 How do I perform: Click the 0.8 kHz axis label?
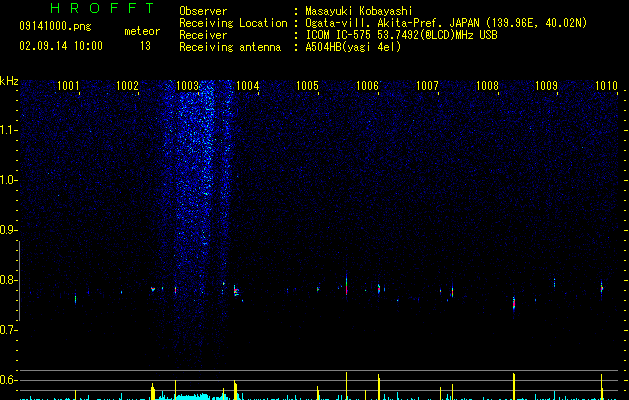pyautogui.click(x=8, y=280)
